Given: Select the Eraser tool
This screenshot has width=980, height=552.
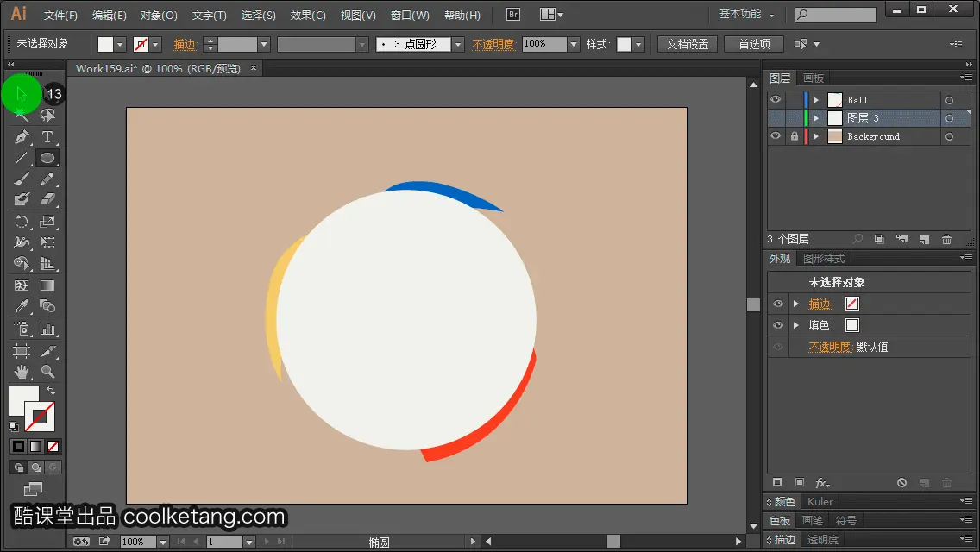Looking at the screenshot, I should coord(47,199).
